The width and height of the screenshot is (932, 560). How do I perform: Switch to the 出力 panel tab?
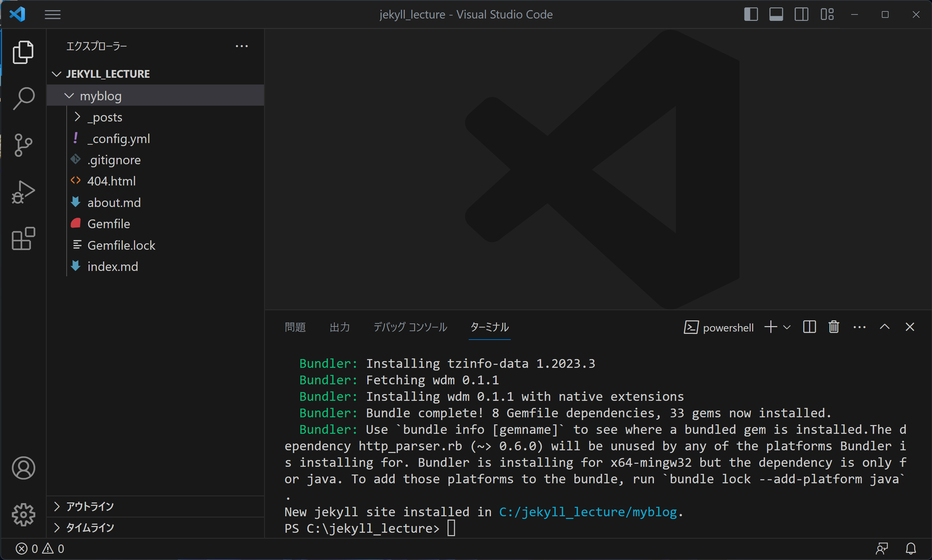[340, 327]
